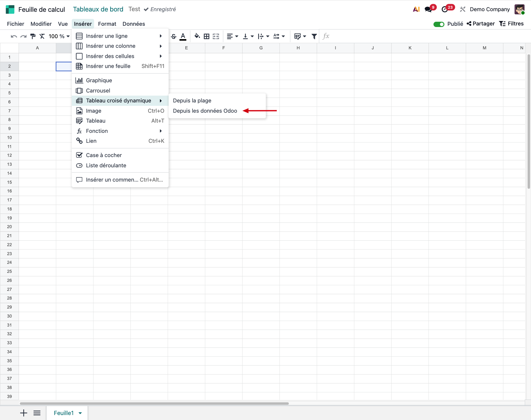Viewport: 531px width, 420px height.
Task: Open the cell borders tool
Action: 207,36
